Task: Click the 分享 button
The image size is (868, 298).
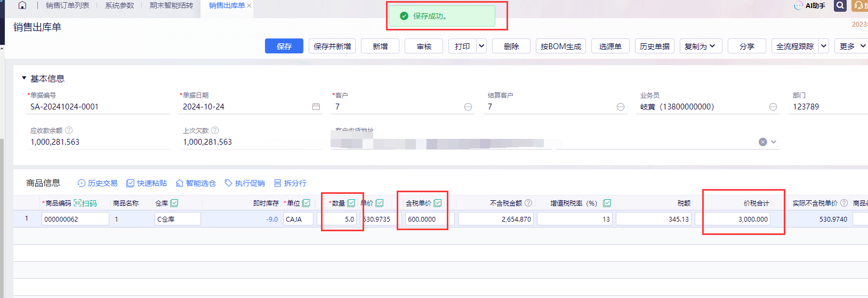Action: (747, 46)
